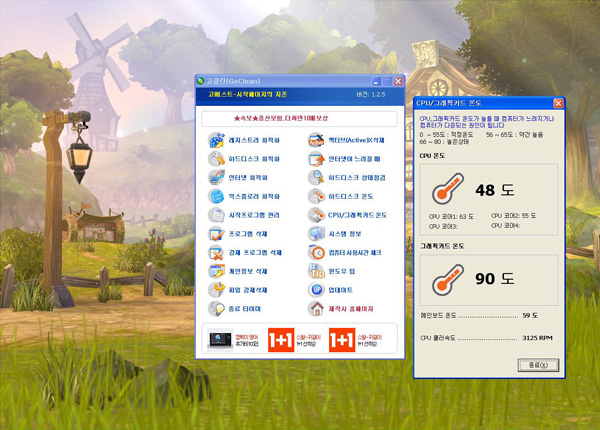Click CPU/그래픽카드 온도 icon in GoClean
Screen dimensions: 600x430
coord(316,215)
